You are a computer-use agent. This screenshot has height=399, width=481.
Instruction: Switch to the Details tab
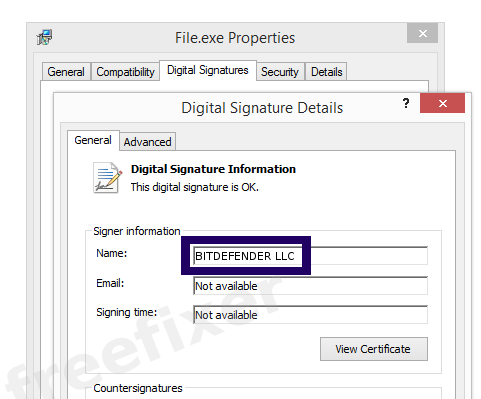326,72
